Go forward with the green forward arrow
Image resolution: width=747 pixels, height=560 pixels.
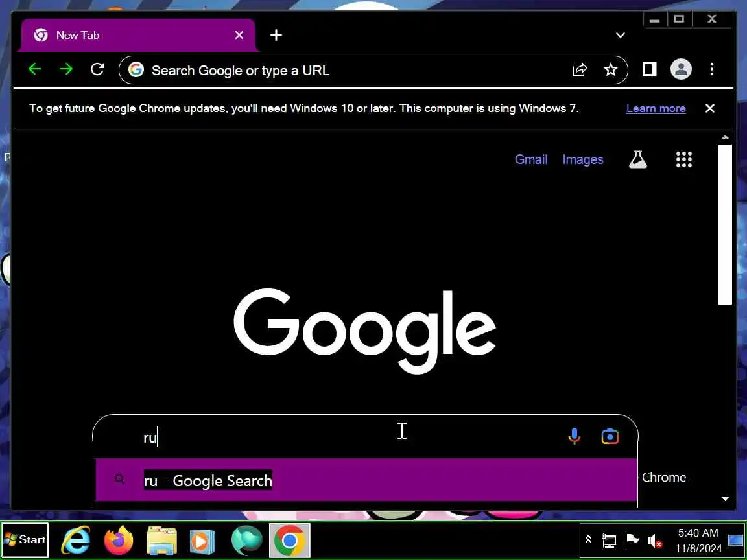(66, 69)
